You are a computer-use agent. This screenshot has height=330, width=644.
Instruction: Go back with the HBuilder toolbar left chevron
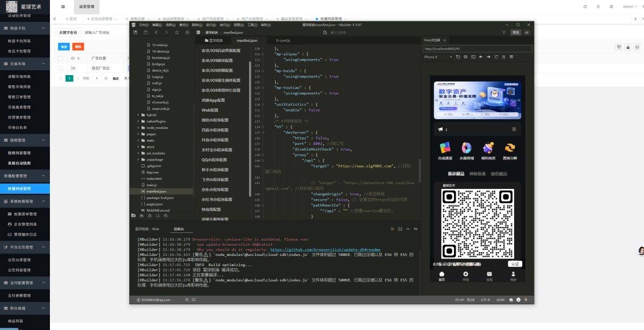156,32
